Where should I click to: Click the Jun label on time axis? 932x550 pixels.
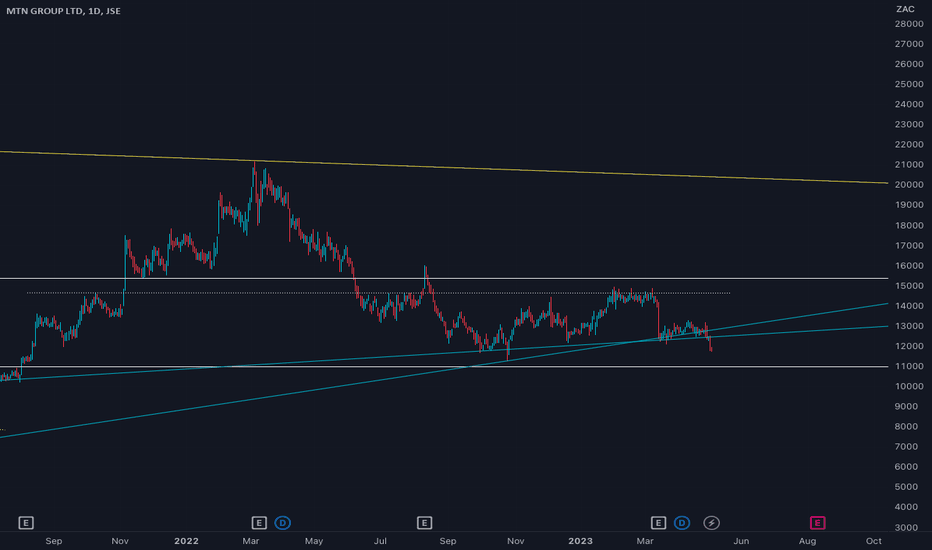[741, 540]
